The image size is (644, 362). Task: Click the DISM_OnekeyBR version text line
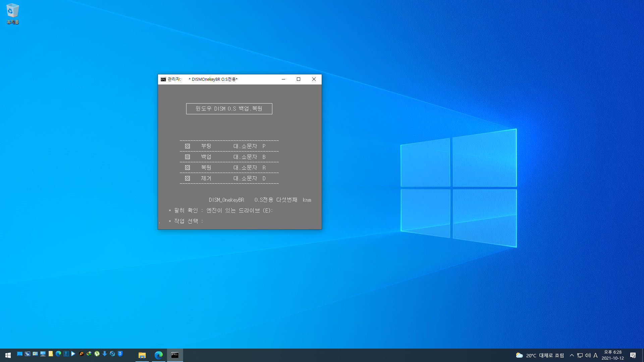pyautogui.click(x=260, y=200)
